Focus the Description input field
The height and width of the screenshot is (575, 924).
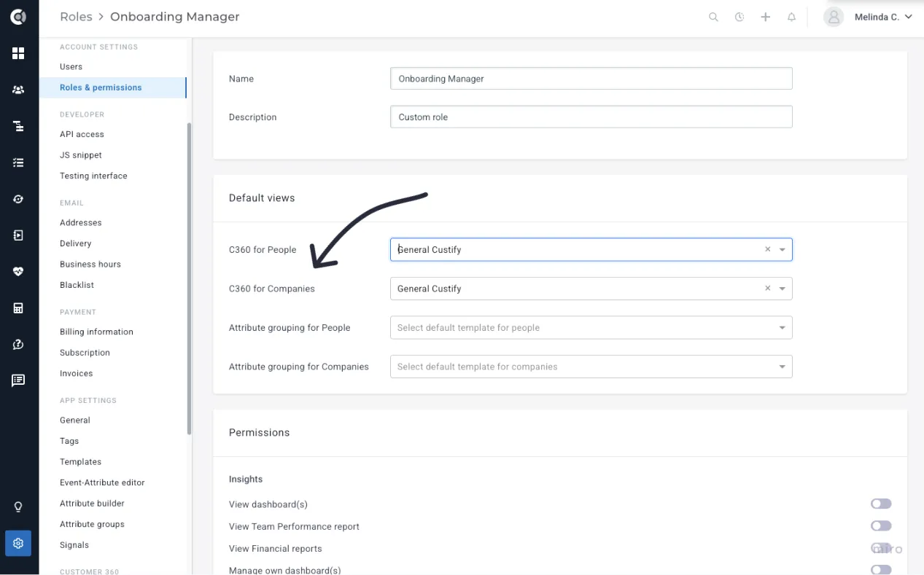point(591,117)
